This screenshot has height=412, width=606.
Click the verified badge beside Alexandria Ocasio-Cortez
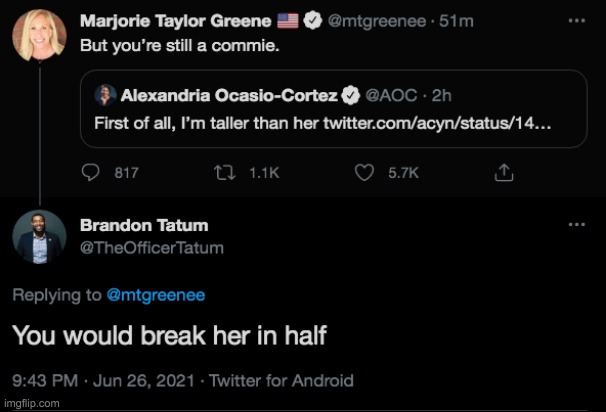[x=351, y=96]
